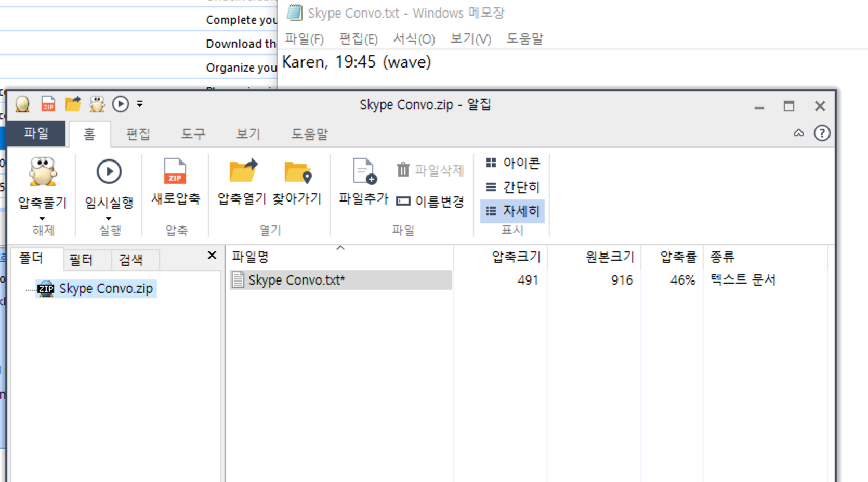Close the ALZip window
Viewport: 868px width, 482px height.
point(820,106)
